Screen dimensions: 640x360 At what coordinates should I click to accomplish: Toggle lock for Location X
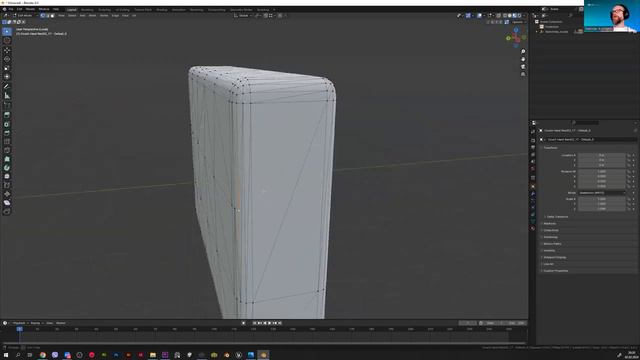click(x=629, y=156)
